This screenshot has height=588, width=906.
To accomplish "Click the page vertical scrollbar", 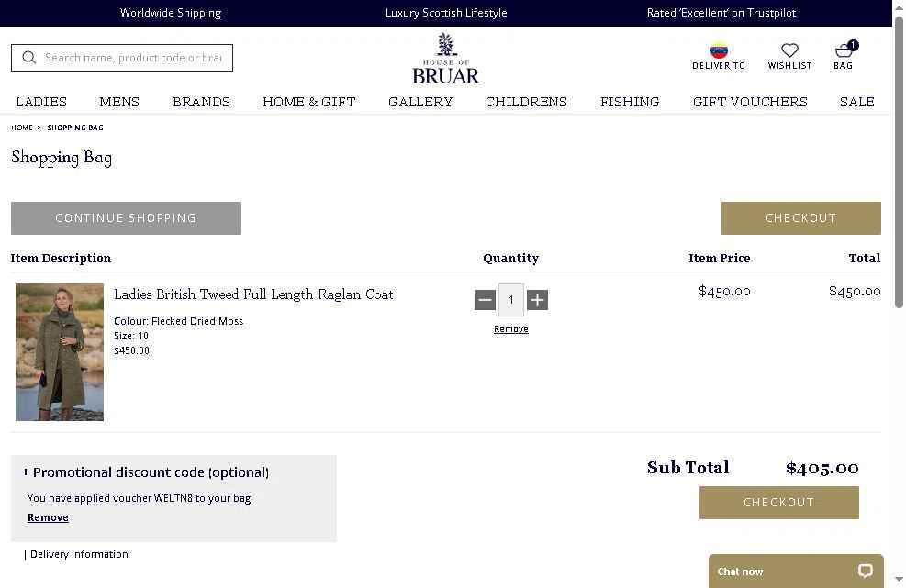I will click(x=899, y=161).
